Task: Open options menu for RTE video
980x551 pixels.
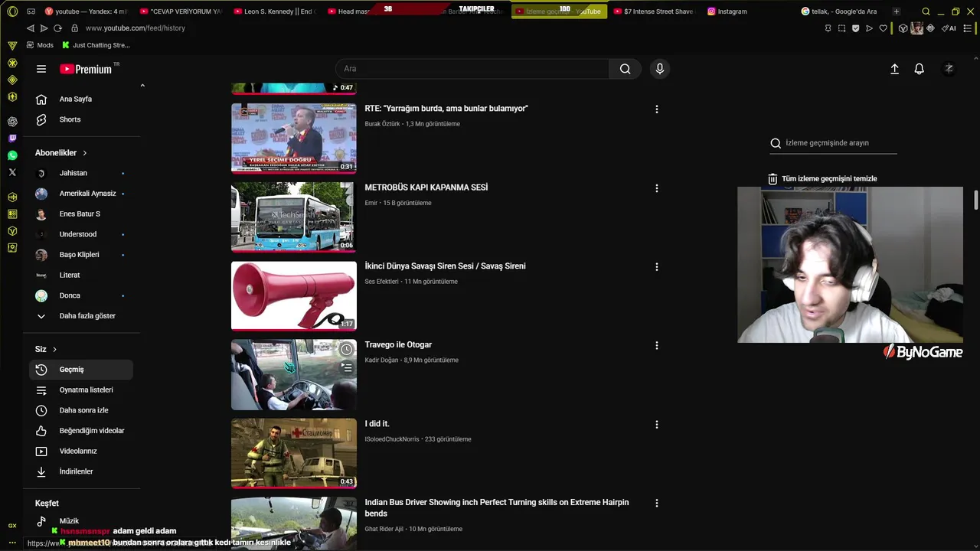Action: (656, 109)
